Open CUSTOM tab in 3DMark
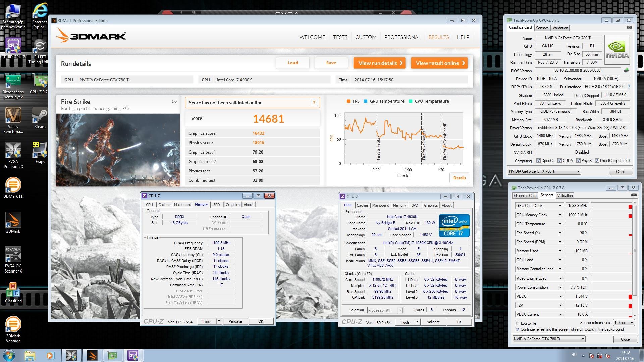Image resolution: width=644 pixels, height=362 pixels. coord(366,37)
